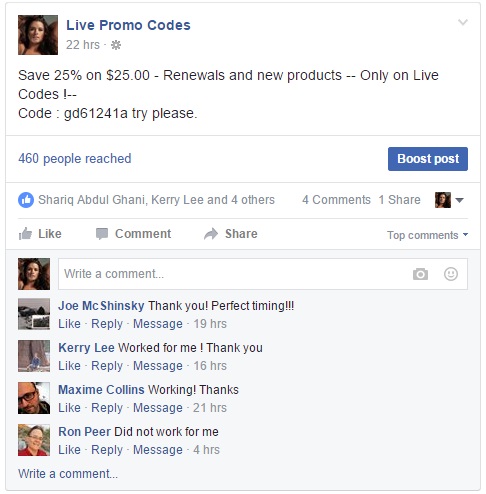Toggle Like on Ron Peer's comment

click(x=69, y=450)
